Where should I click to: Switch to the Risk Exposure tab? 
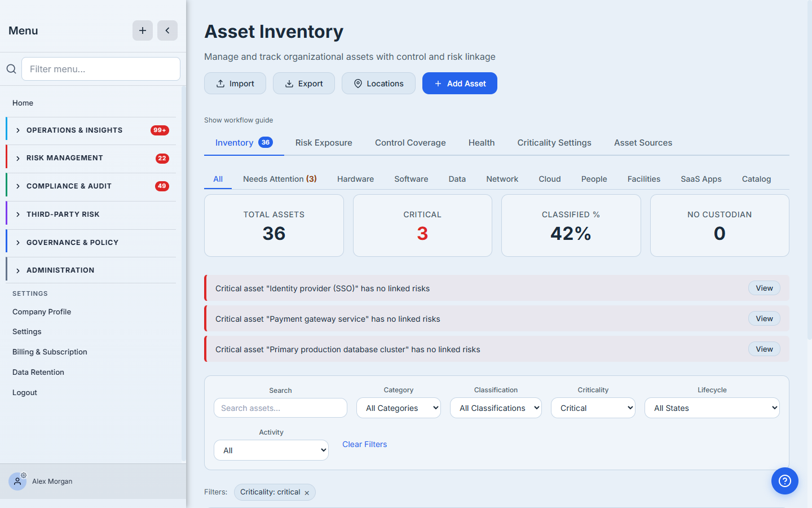point(324,143)
